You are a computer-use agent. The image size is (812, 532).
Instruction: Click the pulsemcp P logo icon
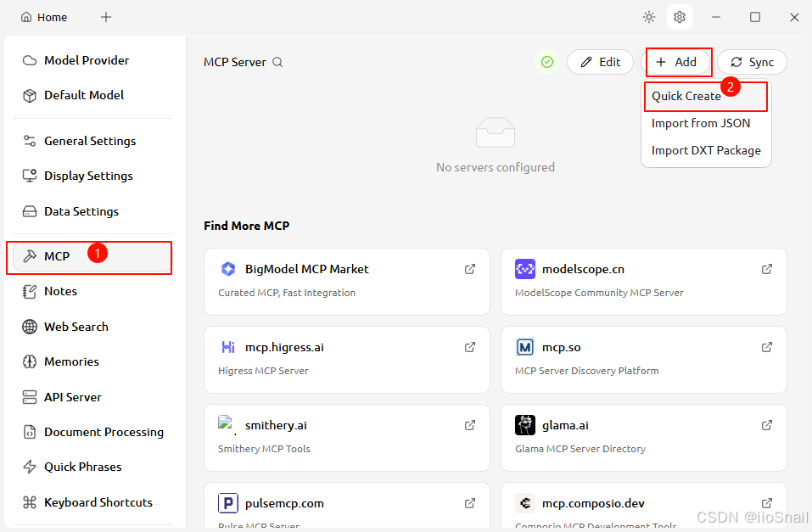point(228,503)
